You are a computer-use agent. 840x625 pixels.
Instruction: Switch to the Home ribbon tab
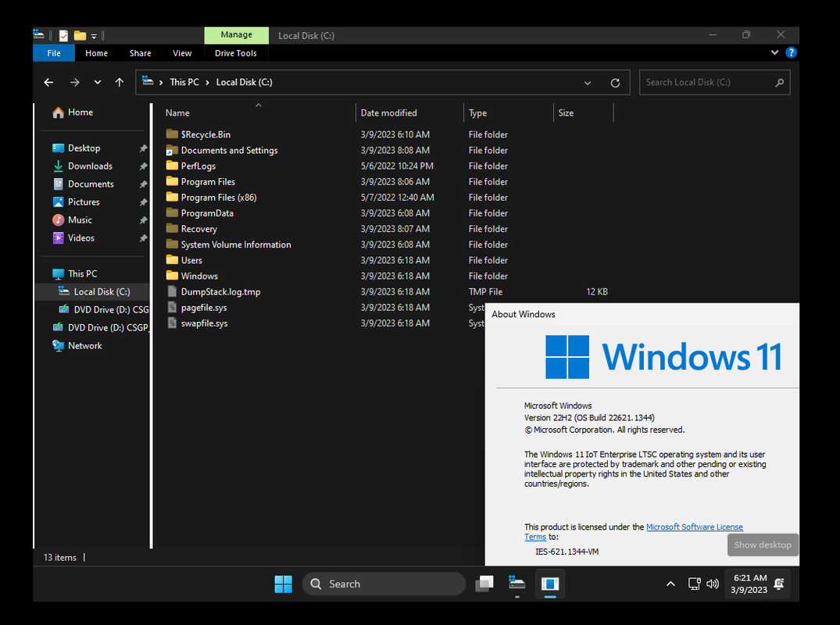click(x=96, y=53)
